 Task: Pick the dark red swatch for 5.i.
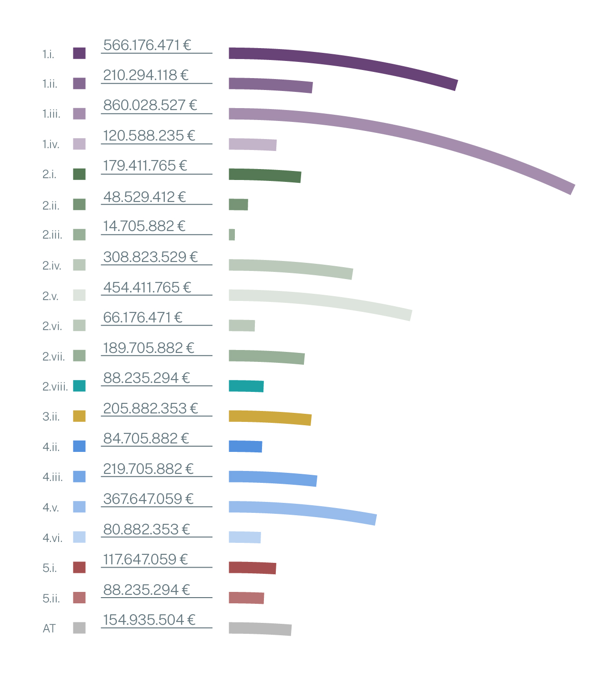point(79,567)
